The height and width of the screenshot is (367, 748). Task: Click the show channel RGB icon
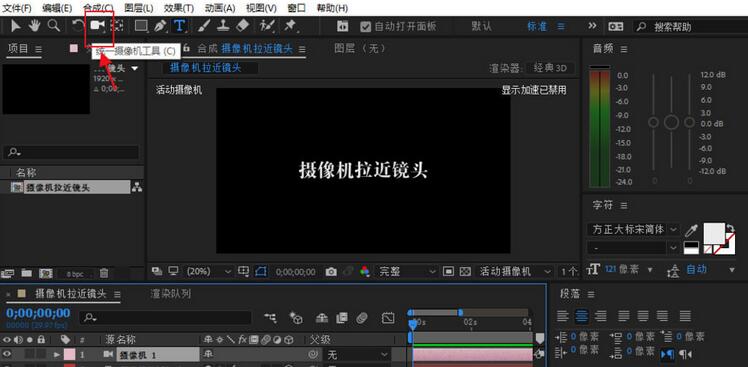(x=364, y=272)
